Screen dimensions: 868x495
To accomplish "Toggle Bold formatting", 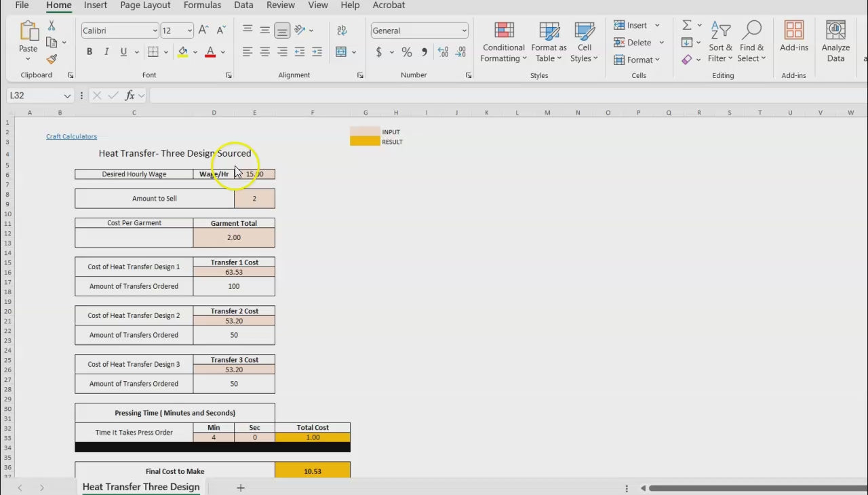I will pos(90,52).
